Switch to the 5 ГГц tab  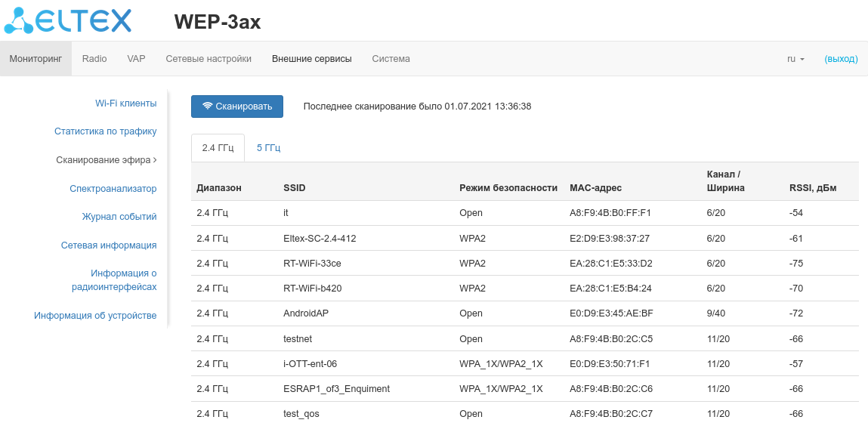268,148
